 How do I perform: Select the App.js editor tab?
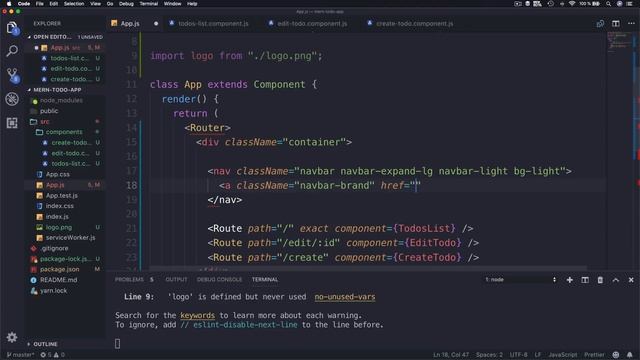130,24
